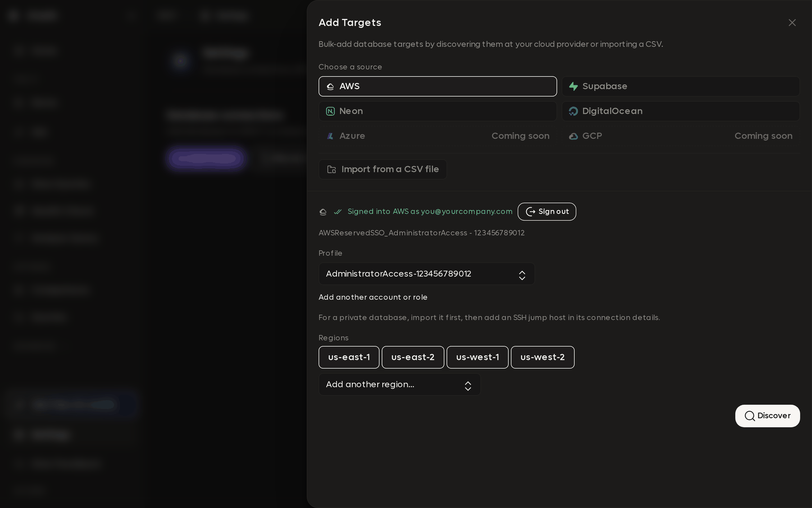Click the SSH jump host hint text
This screenshot has height=508, width=812.
coord(489,317)
